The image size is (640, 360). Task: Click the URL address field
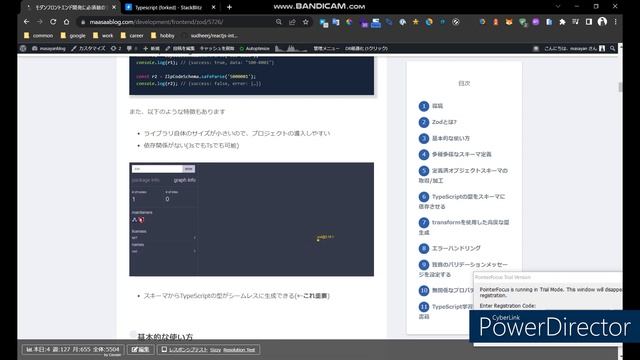tap(180, 22)
